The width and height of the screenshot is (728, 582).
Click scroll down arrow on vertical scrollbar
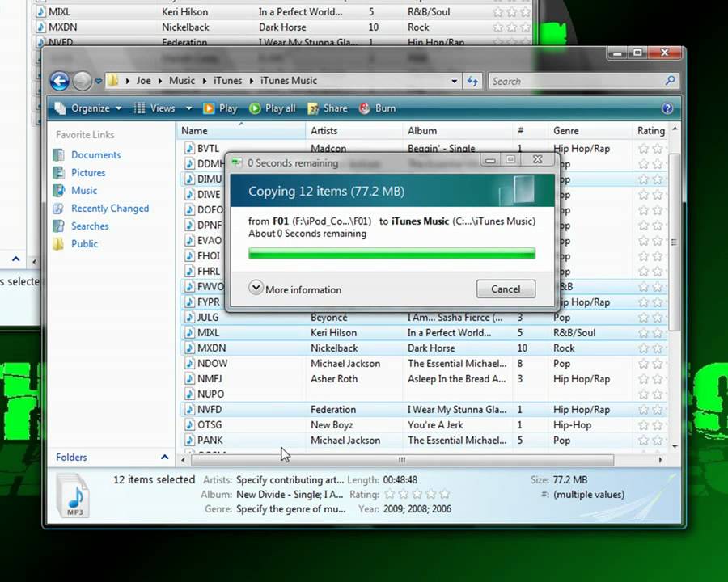coord(675,446)
